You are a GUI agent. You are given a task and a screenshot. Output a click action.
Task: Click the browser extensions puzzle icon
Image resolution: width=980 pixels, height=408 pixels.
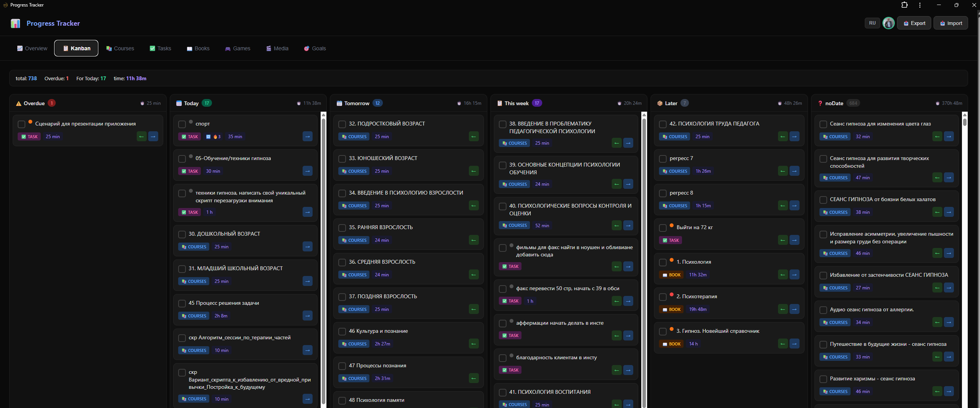click(x=905, y=5)
